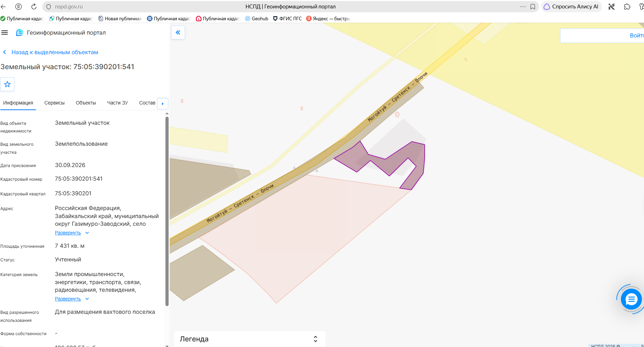Click area value 7 431 кв. м
Viewport: 644px width, 347px height.
[x=70, y=246]
